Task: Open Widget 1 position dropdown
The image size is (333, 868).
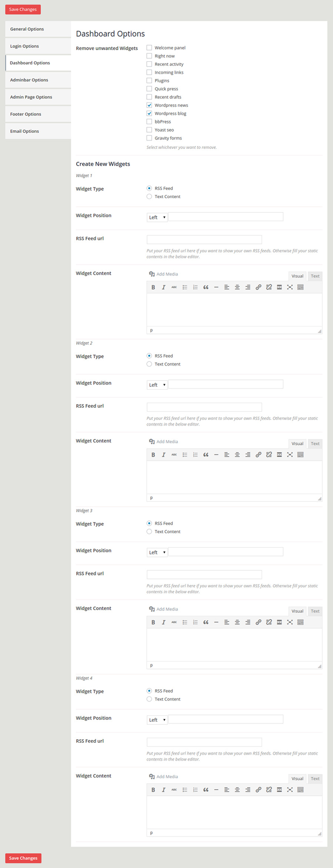Action: [x=157, y=217]
